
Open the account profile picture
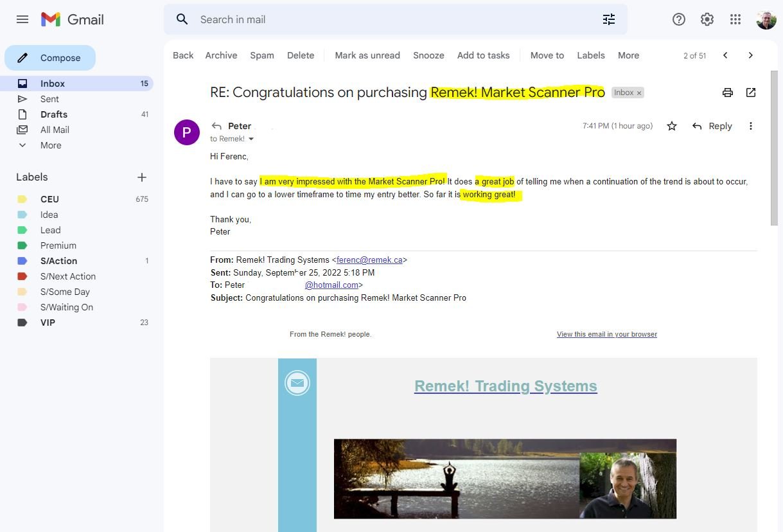[x=766, y=19]
